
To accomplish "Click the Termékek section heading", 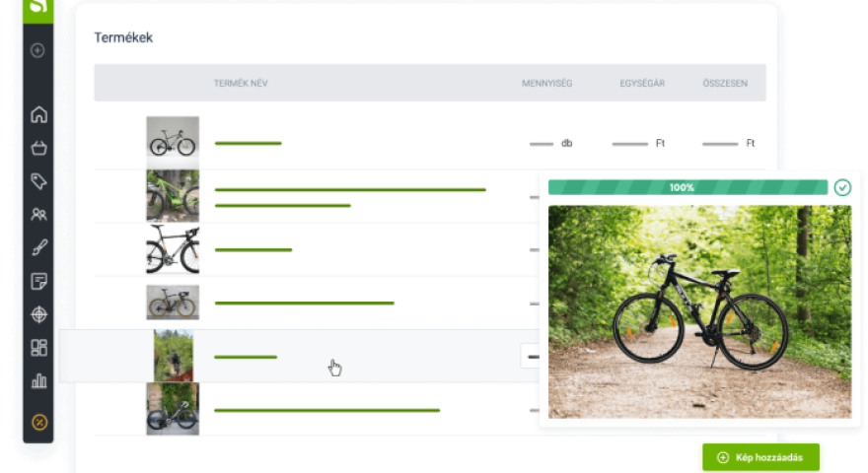I will pyautogui.click(x=123, y=37).
